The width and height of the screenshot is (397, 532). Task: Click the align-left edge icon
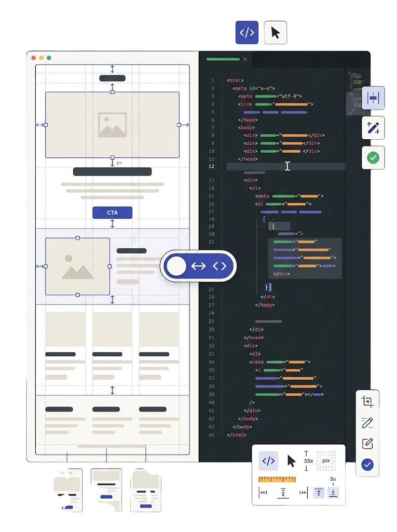click(263, 493)
